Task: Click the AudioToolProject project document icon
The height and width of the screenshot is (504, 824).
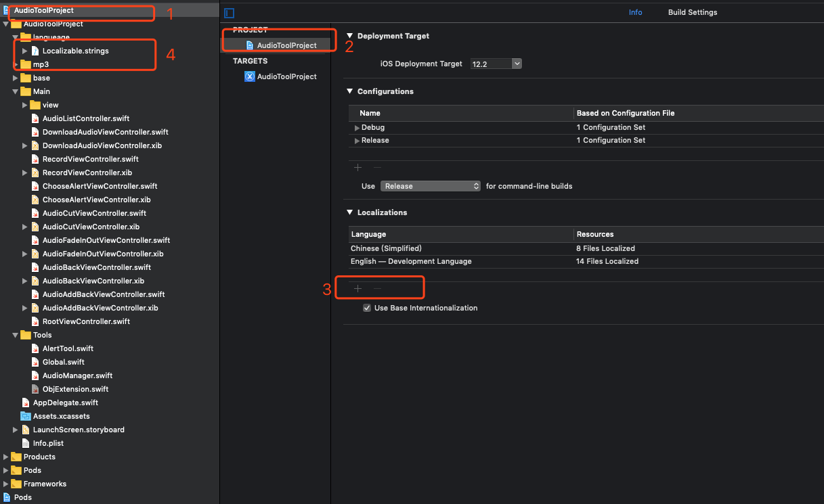Action: pos(251,45)
